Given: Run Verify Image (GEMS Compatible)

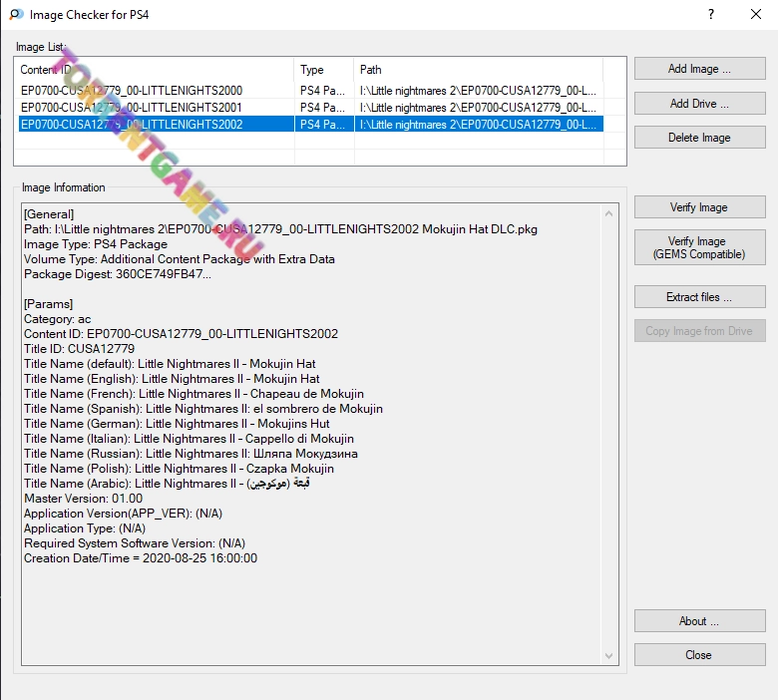Looking at the screenshot, I should coord(699,247).
